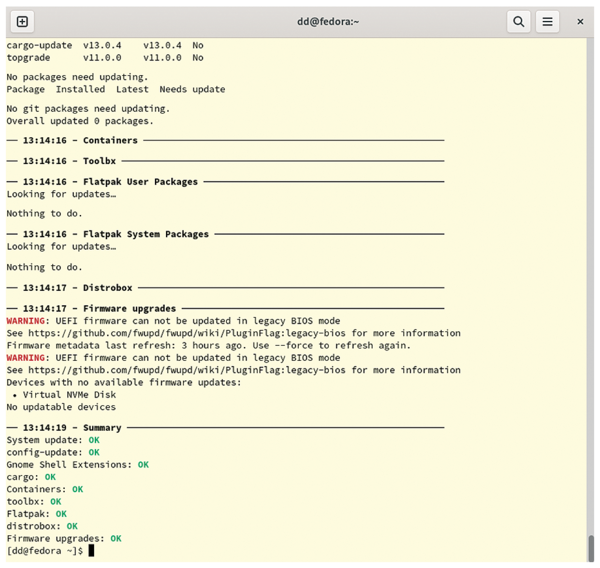This screenshot has height=568, width=600.
Task: Click the cargo-update v13.0.4 package row
Action: point(104,45)
